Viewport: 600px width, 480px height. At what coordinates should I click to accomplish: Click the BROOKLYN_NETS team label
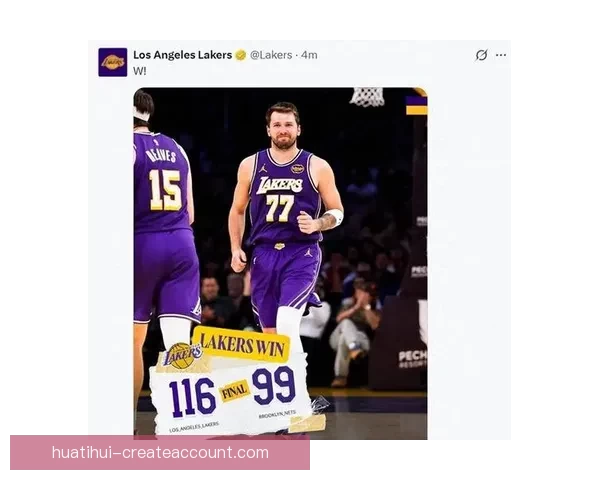pos(278,414)
